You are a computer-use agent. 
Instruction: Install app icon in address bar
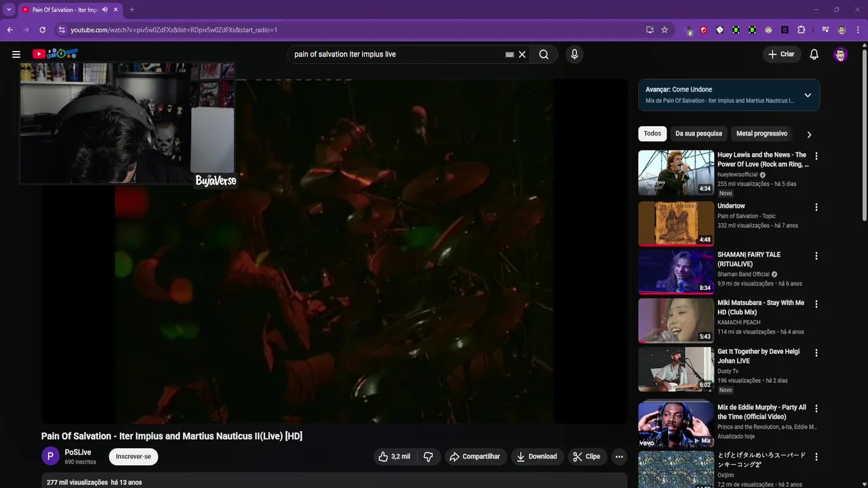650,30
